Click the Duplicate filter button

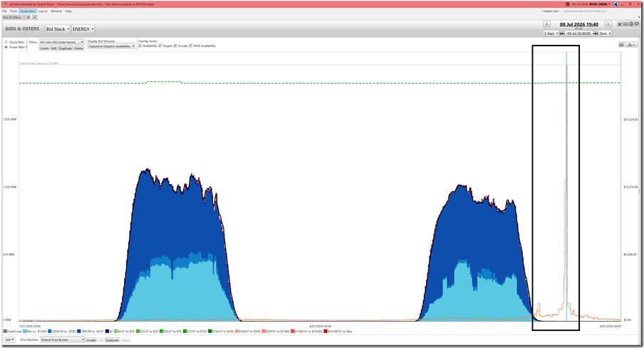(x=66, y=48)
